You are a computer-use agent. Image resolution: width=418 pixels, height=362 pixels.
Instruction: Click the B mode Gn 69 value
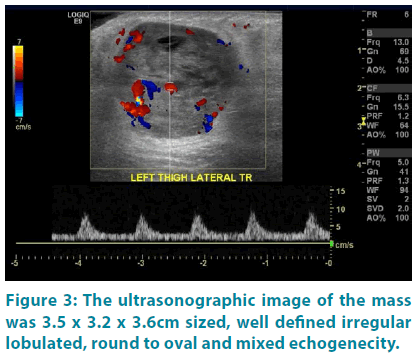pyautogui.click(x=404, y=51)
